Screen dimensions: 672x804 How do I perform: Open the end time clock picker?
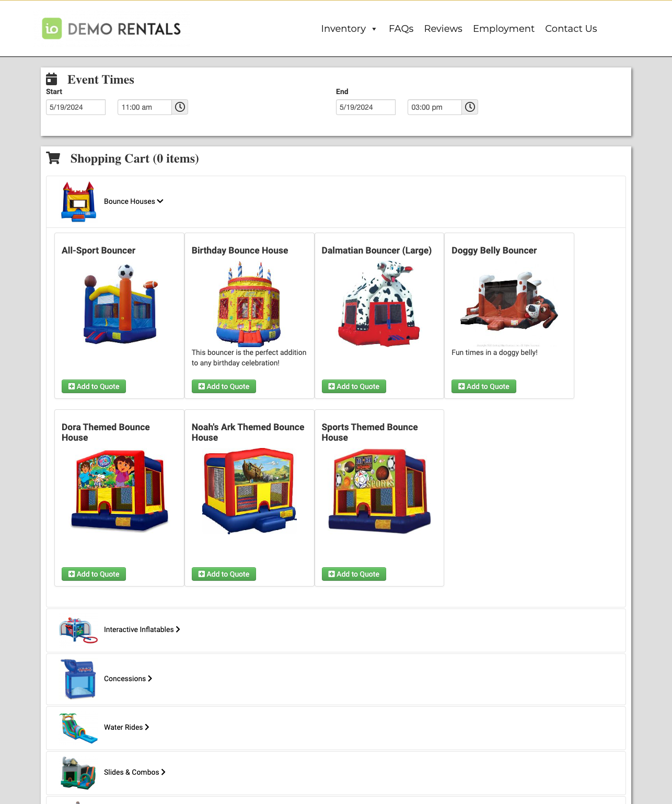click(470, 107)
